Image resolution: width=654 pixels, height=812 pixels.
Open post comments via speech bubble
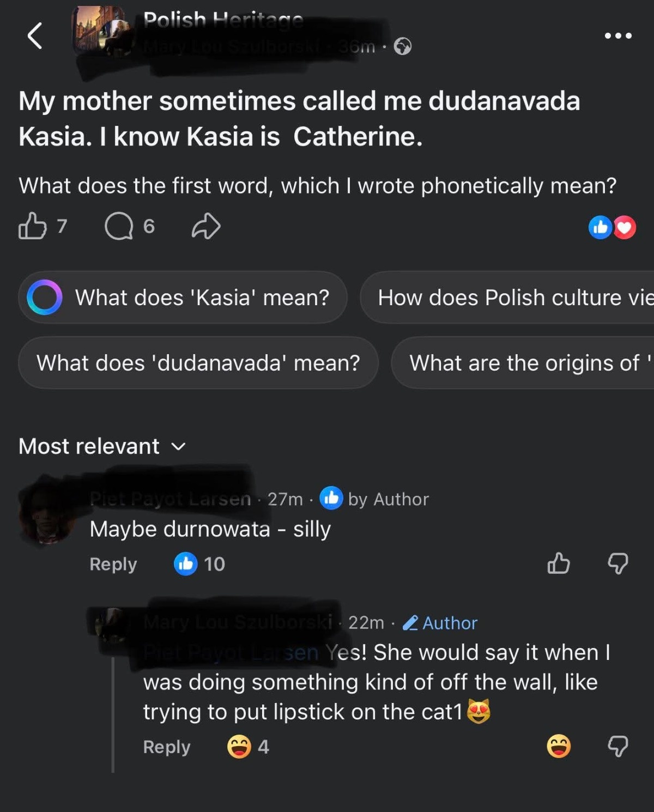coord(119,226)
